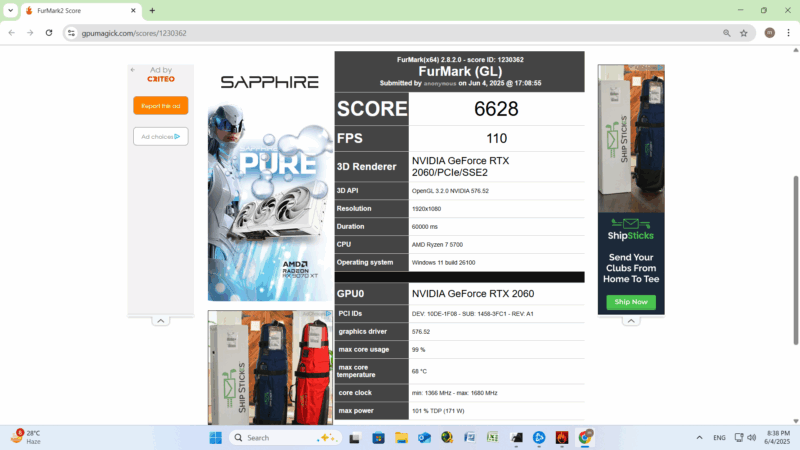This screenshot has height=450, width=800.
Task: Click the Ship Now button
Action: pyautogui.click(x=631, y=302)
